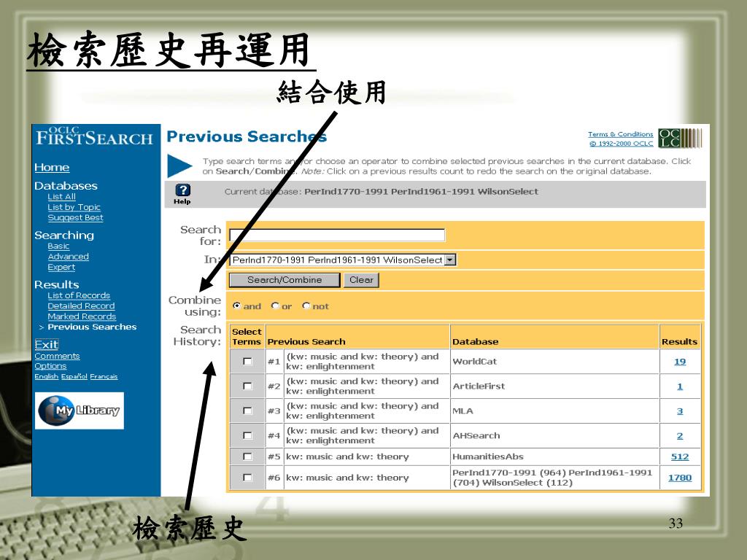Screen dimensions: 747x560
Task: Click the Exit link
Action: pyautogui.click(x=46, y=345)
